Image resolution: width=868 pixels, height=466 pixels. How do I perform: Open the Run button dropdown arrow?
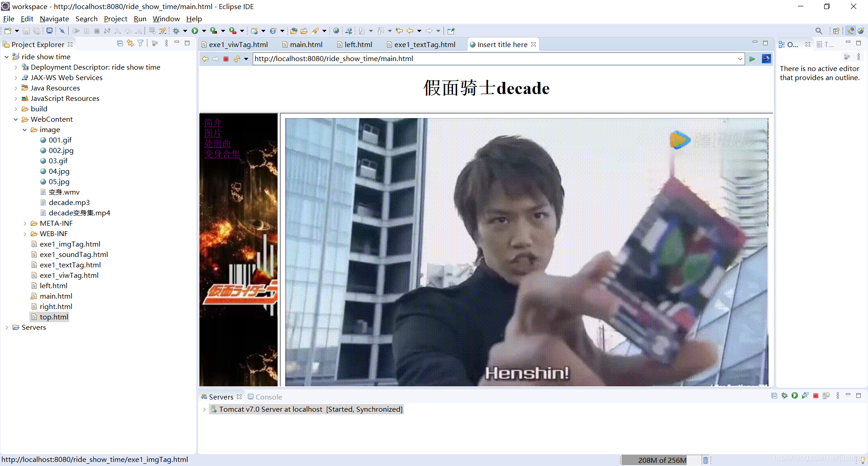coord(204,31)
